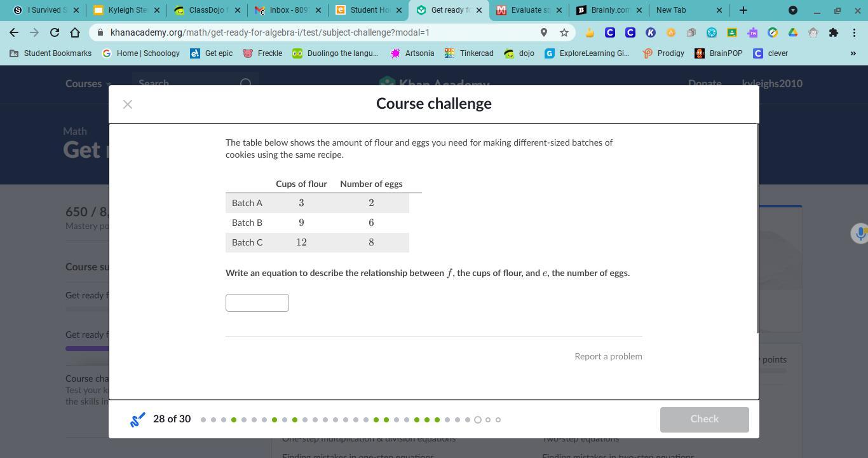Open the Chrome three-dot menu
Image resolution: width=868 pixels, height=458 pixels.
854,32
